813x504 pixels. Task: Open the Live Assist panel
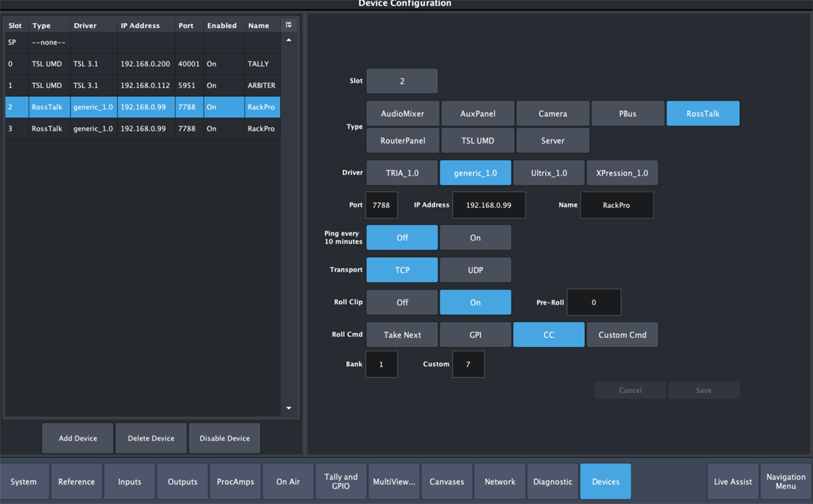[732, 482]
